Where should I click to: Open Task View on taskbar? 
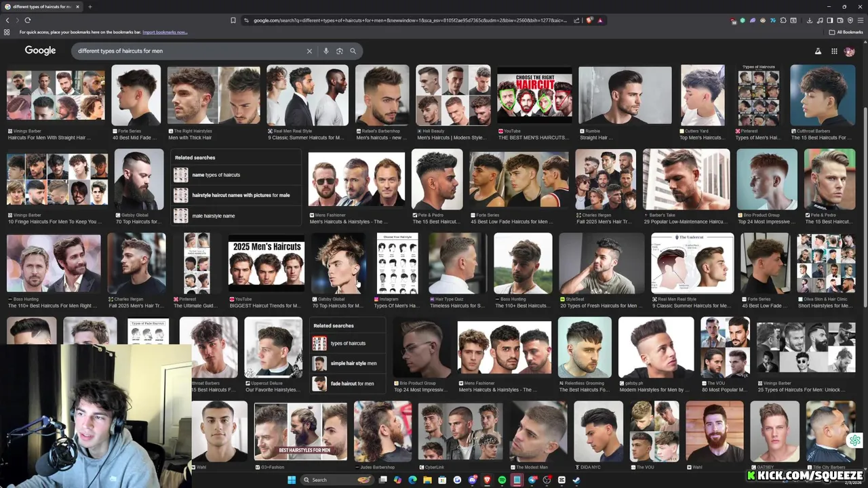tap(382, 480)
